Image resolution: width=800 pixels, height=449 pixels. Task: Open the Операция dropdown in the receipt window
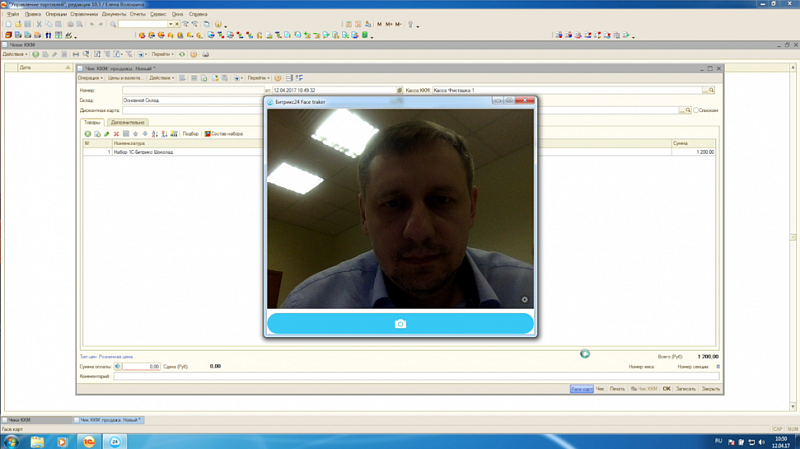click(90, 78)
